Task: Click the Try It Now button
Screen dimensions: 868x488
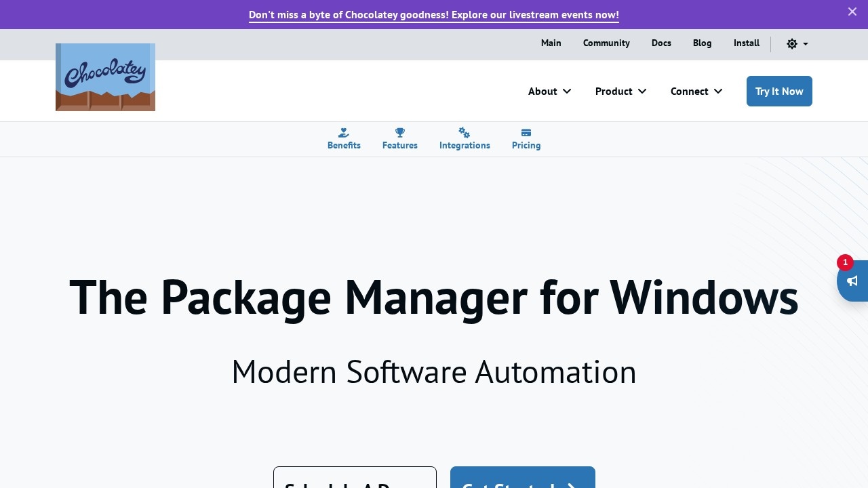Action: pos(779,91)
